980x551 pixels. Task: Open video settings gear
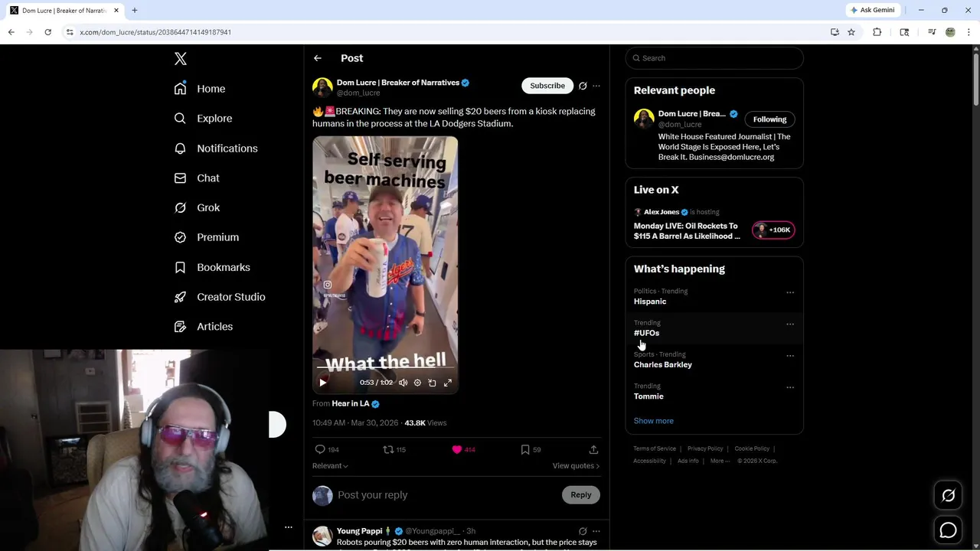coord(417,383)
